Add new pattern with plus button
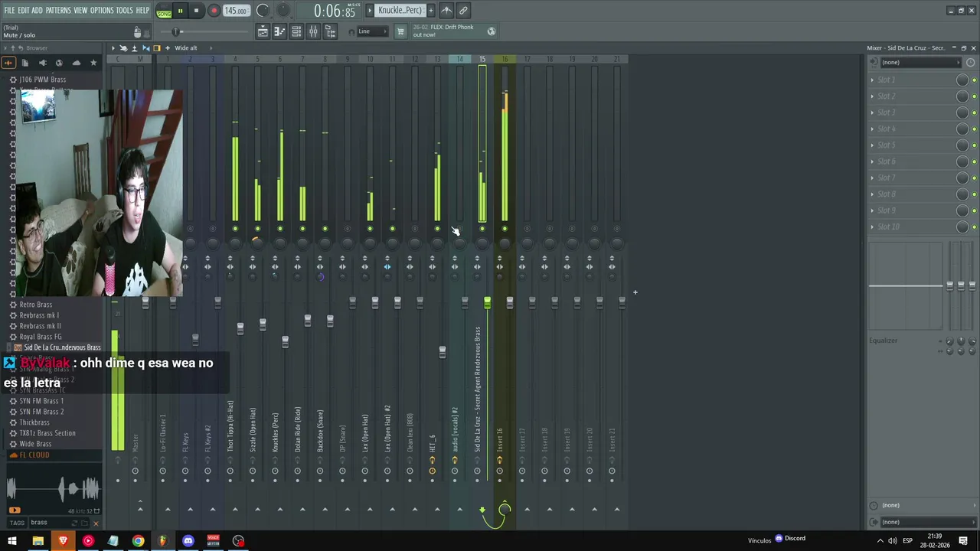 coord(430,11)
